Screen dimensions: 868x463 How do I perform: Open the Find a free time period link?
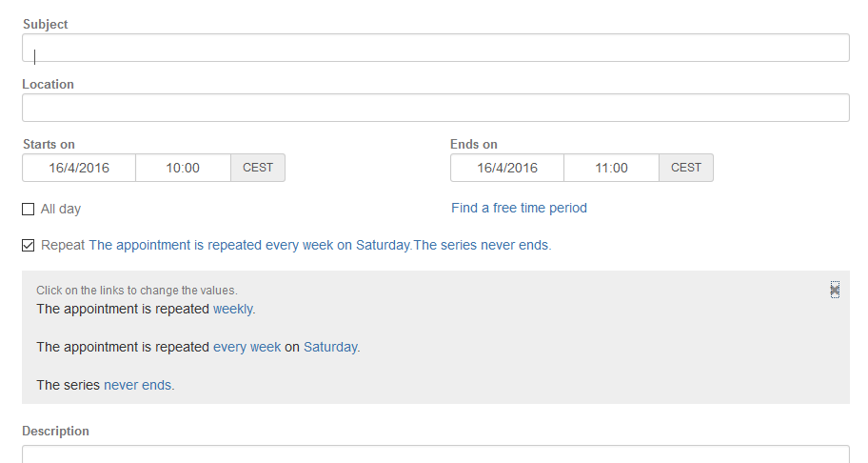[519, 208]
